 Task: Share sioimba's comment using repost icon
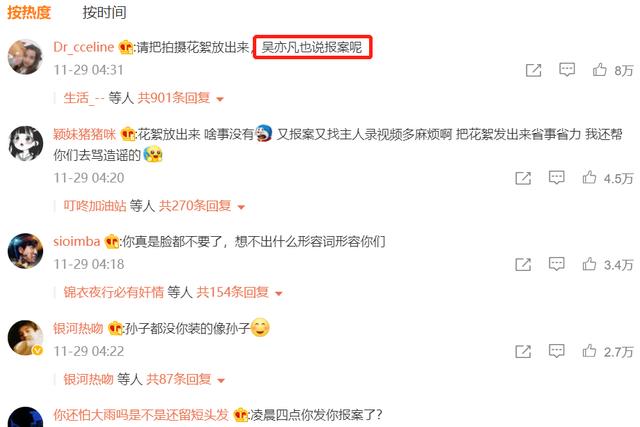click(x=523, y=265)
